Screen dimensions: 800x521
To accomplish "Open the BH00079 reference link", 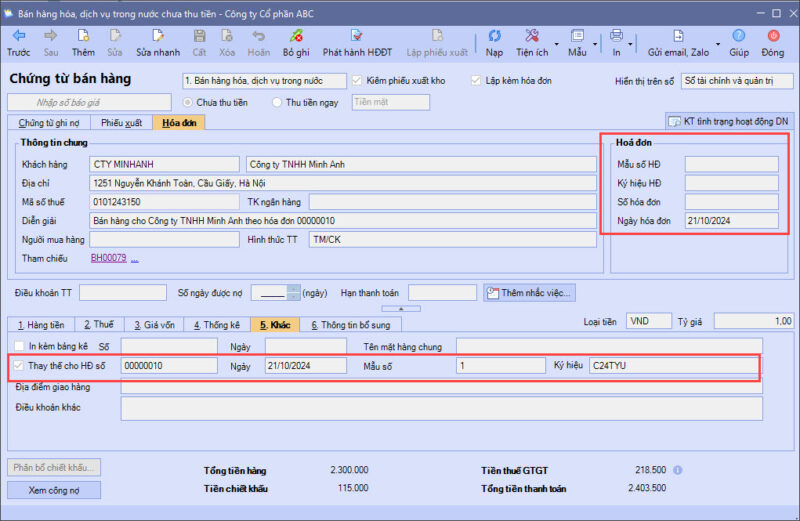I will click(109, 258).
